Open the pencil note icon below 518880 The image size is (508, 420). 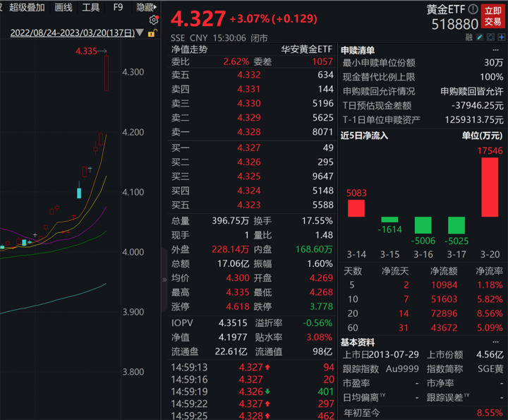480,37
